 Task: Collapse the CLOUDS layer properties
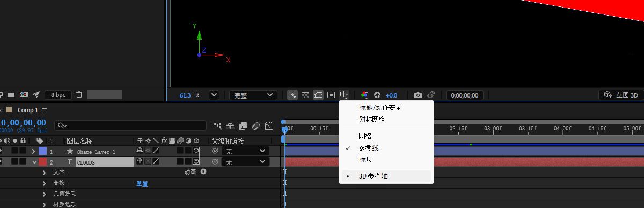tap(34, 161)
